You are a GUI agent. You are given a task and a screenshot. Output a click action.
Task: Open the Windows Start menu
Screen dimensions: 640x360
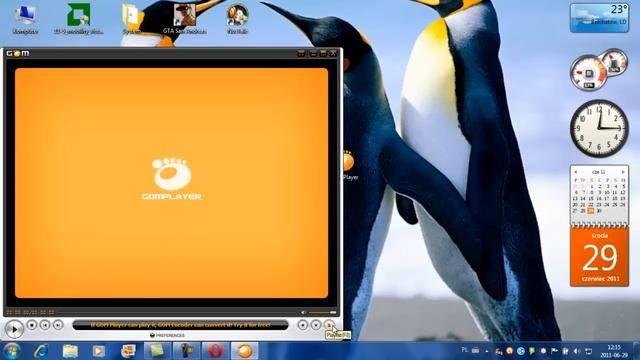11,351
